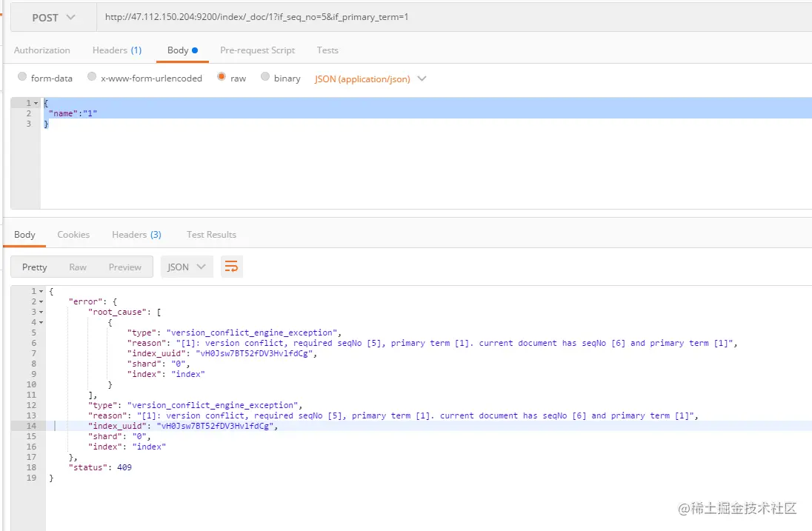The height and width of the screenshot is (531, 812).
Task: Click "index": "index" on response line 9
Action: pos(166,374)
